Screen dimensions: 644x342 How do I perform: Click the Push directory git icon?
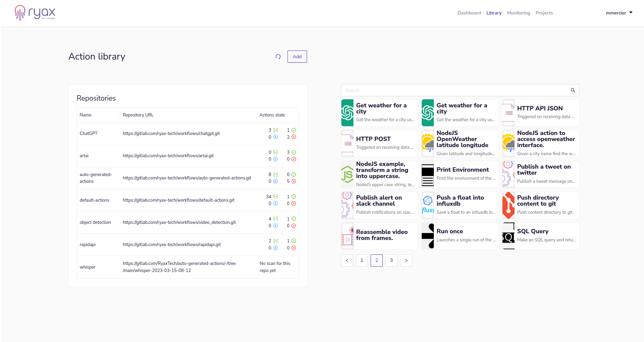(x=508, y=205)
